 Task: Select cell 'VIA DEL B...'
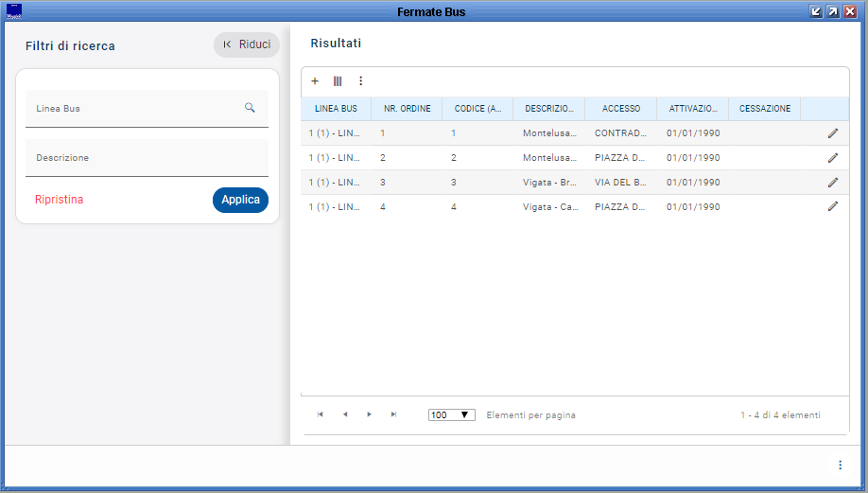click(620, 183)
